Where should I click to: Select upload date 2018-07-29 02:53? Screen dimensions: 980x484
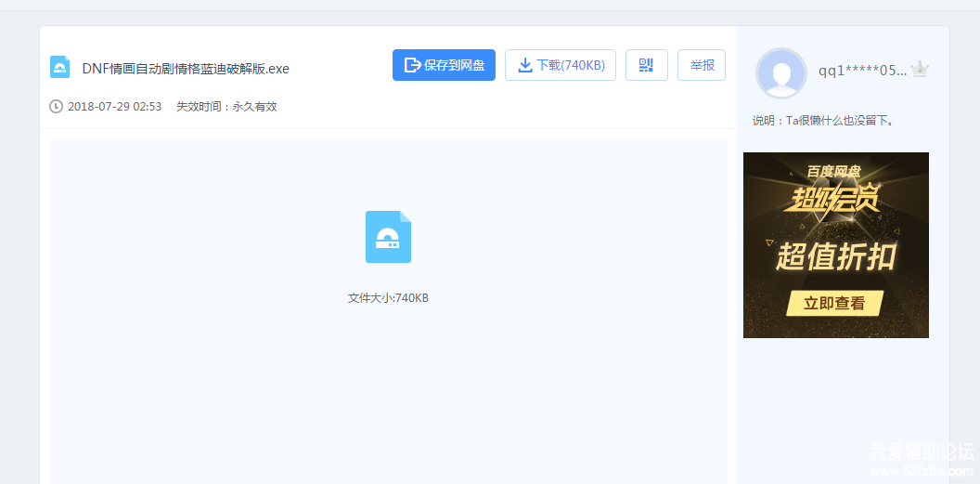point(114,106)
